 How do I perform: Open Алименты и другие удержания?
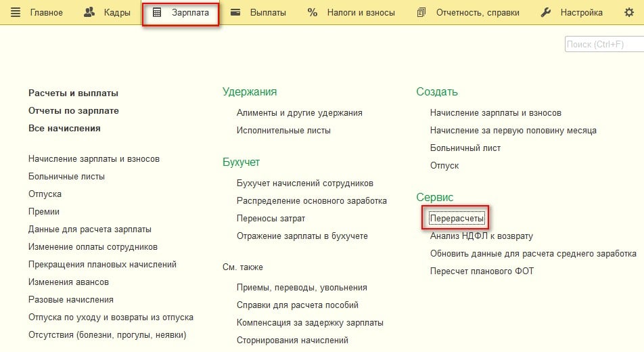point(299,113)
